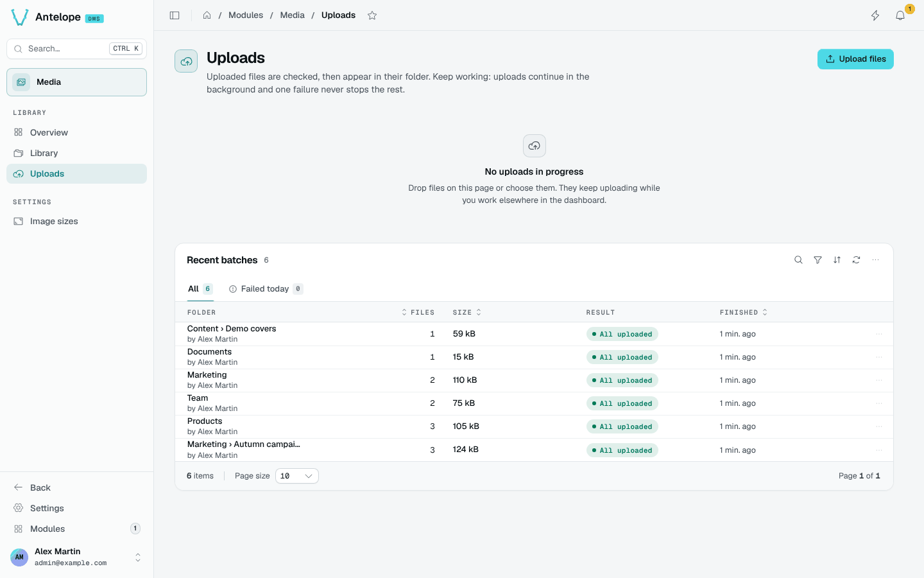Open the sort options for recent batches
This screenshot has height=578, width=924.
tap(837, 260)
